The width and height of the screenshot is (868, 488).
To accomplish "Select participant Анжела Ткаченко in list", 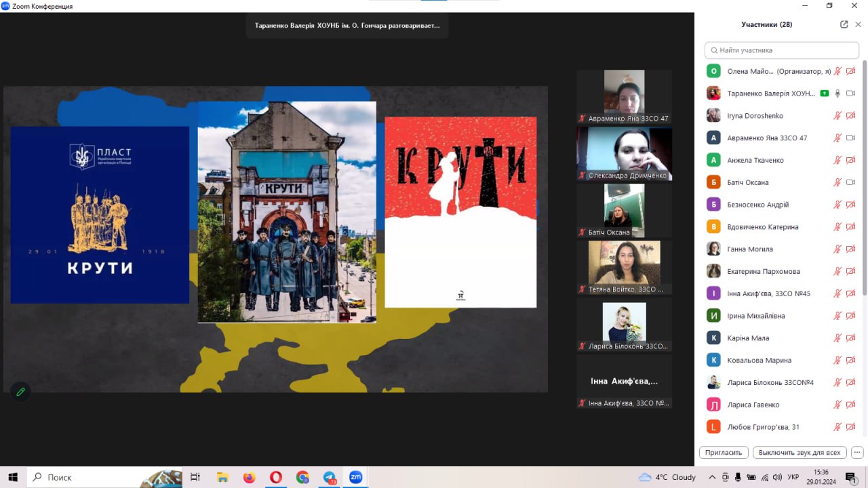I will pyautogui.click(x=781, y=160).
